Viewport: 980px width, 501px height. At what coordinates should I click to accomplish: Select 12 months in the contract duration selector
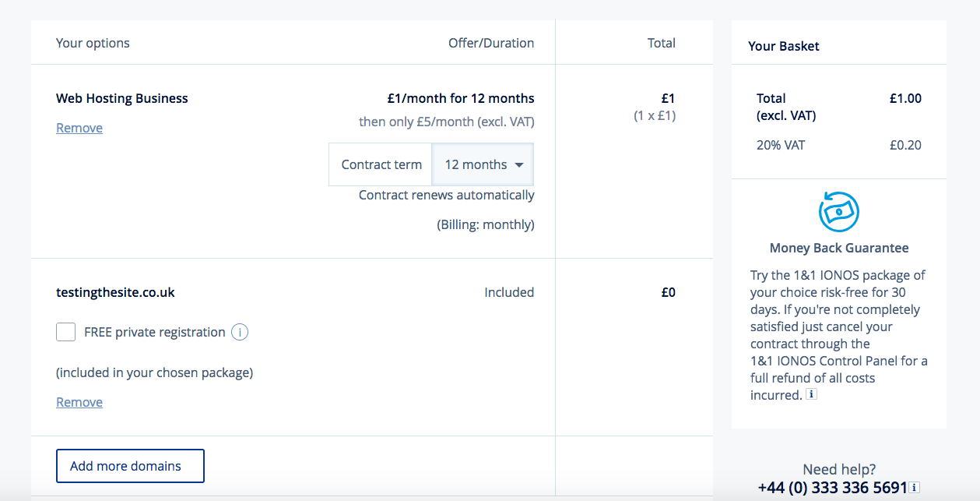click(471, 164)
